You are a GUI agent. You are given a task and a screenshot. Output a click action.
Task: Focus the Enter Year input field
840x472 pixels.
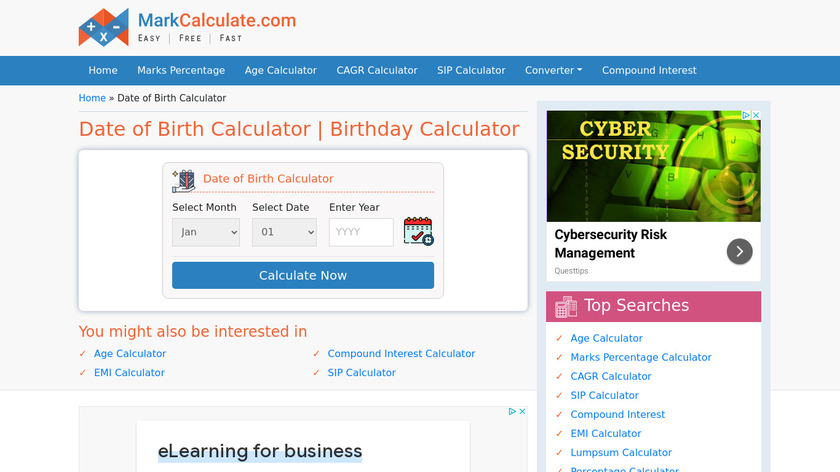coord(361,232)
